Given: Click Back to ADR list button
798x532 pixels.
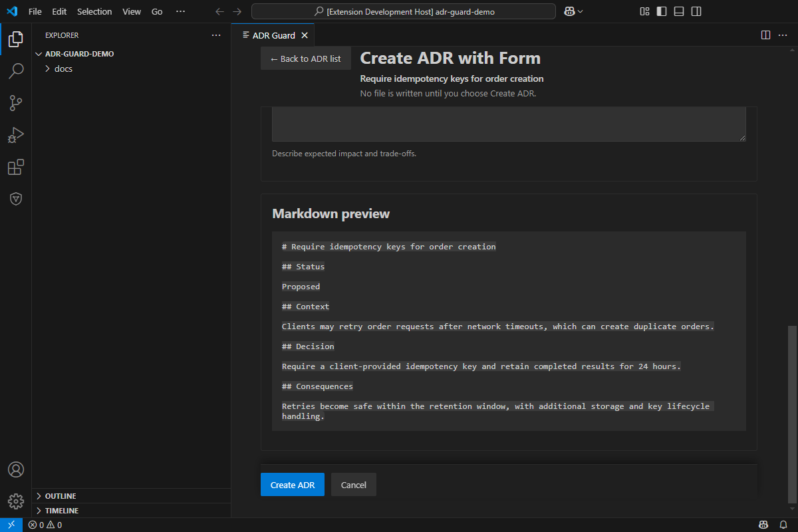Looking at the screenshot, I should [x=306, y=59].
